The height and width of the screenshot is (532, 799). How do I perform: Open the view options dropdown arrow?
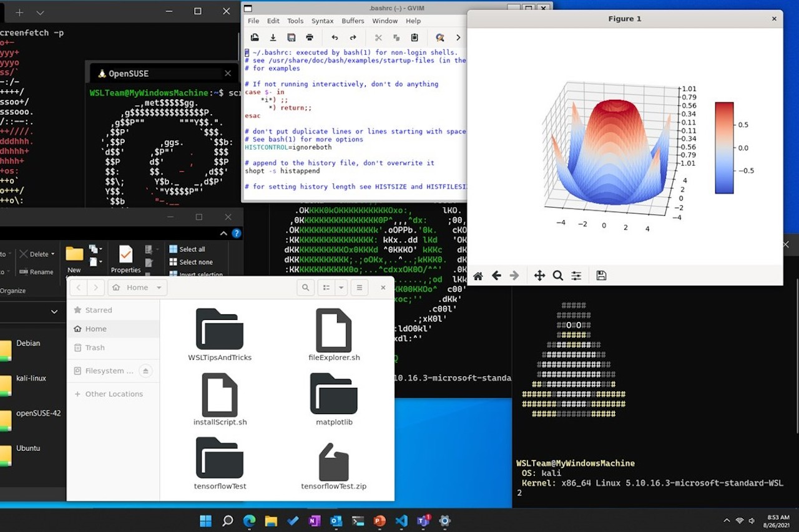click(341, 288)
